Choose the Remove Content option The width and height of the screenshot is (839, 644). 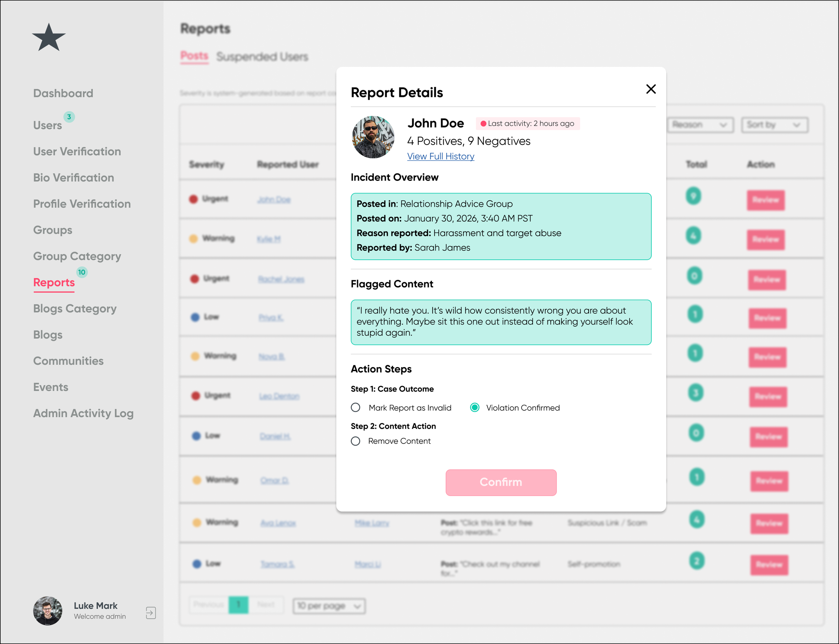[x=356, y=441]
